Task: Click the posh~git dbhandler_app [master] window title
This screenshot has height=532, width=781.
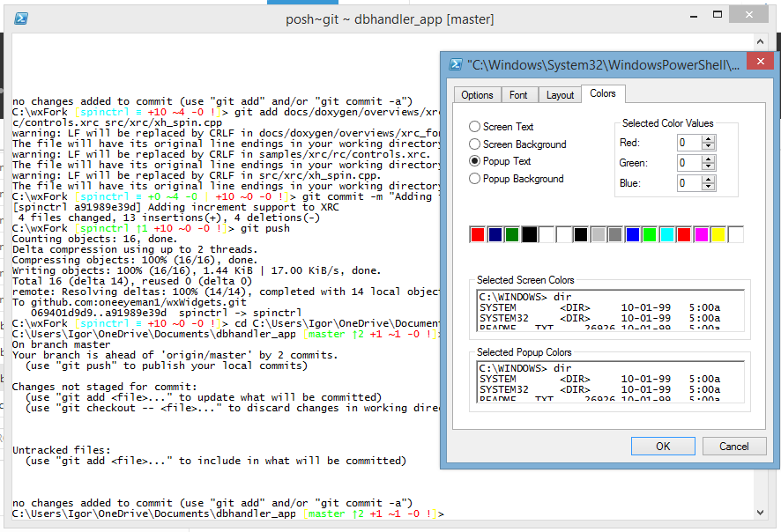Action: pyautogui.click(x=390, y=19)
